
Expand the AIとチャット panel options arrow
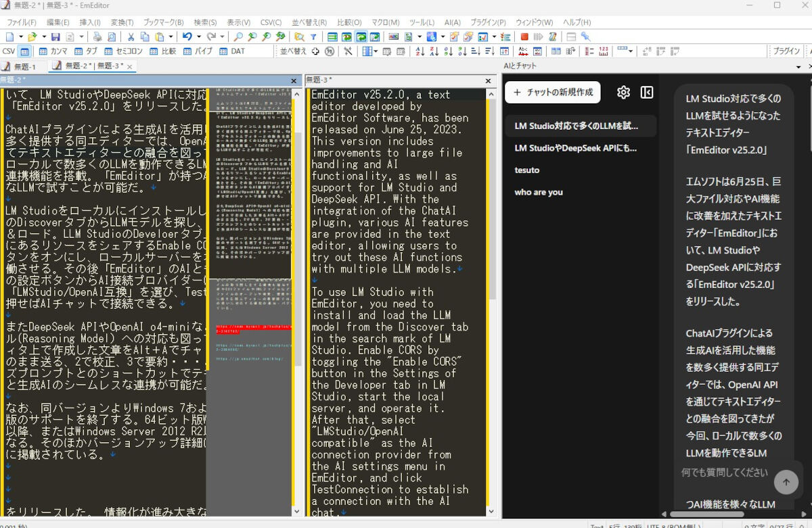pyautogui.click(x=799, y=66)
